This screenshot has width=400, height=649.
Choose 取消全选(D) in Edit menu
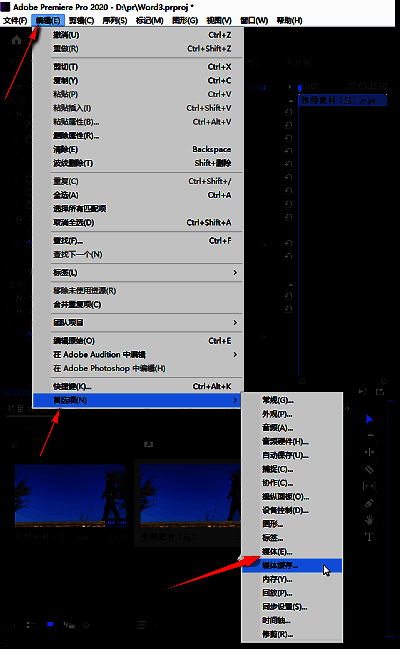tap(138, 223)
